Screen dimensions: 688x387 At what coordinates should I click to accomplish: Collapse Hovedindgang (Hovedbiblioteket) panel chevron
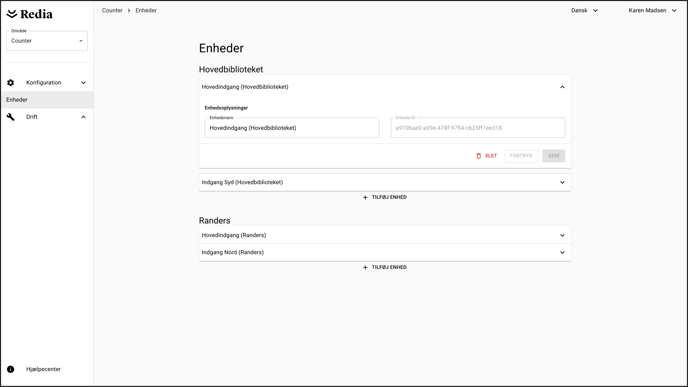562,87
